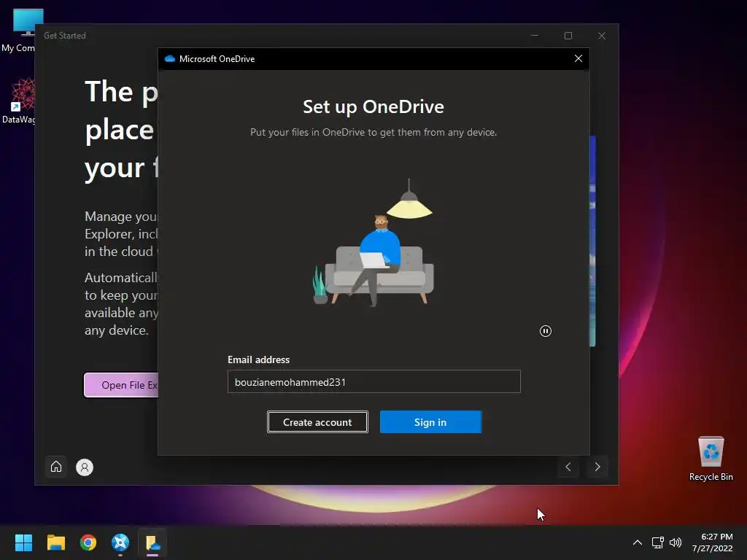Launch Google Chrome from the taskbar
Image resolution: width=747 pixels, height=560 pixels.
[88, 542]
